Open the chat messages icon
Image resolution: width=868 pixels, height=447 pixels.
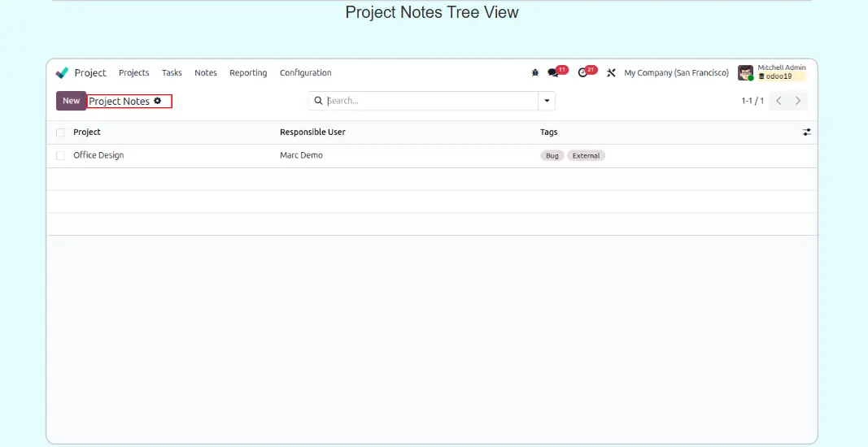[553, 73]
